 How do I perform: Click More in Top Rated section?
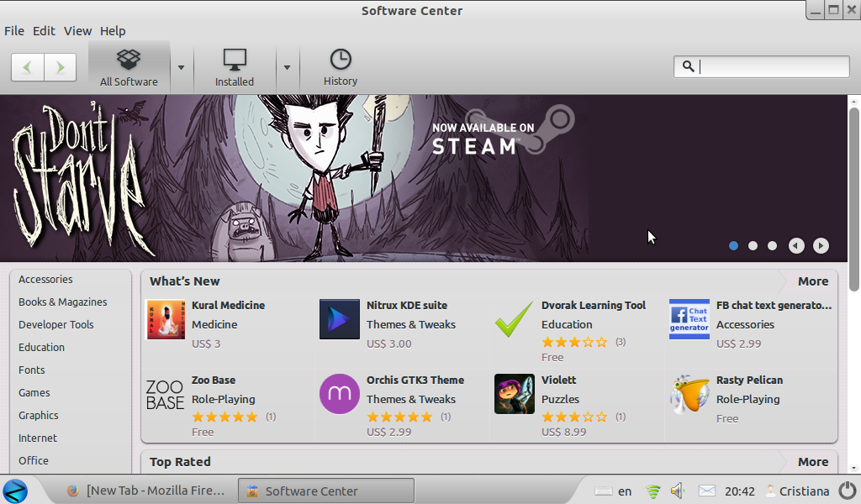(813, 462)
